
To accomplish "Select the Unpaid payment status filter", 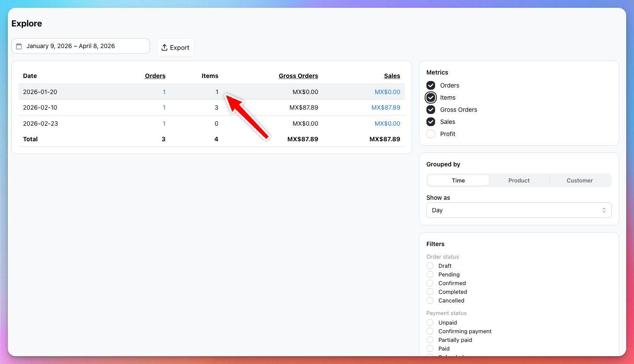I will click(430, 323).
